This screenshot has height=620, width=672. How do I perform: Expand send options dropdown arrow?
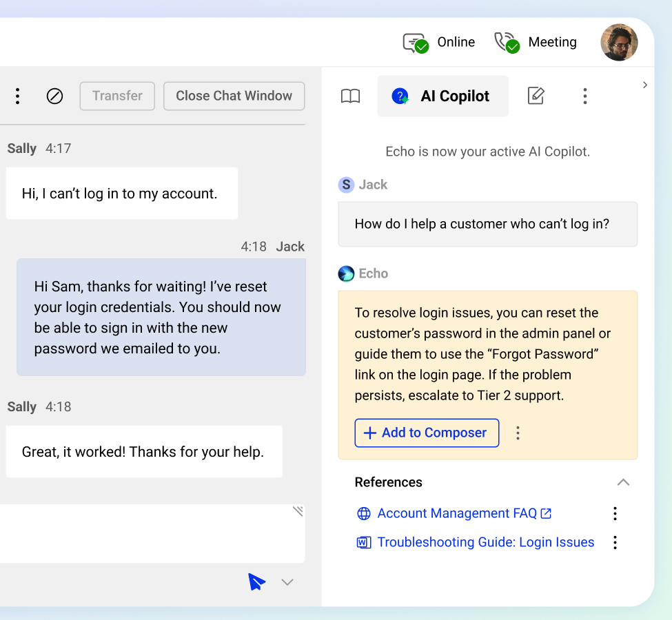(287, 583)
